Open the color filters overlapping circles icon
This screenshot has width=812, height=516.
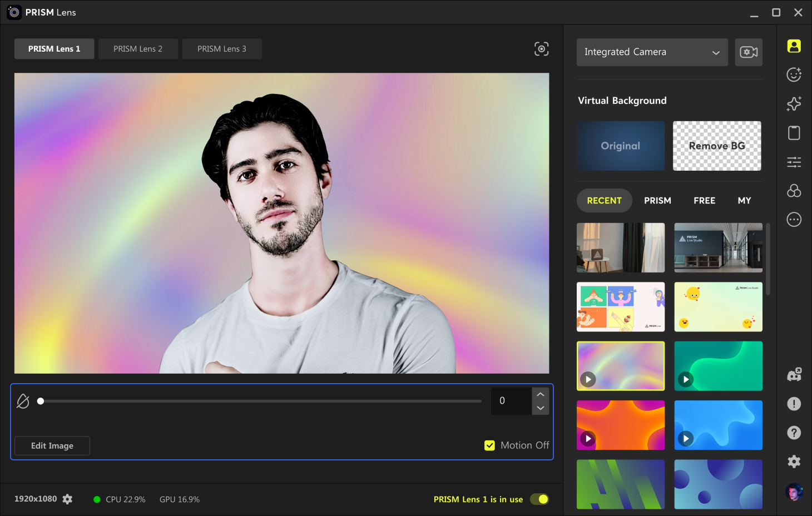click(x=794, y=191)
